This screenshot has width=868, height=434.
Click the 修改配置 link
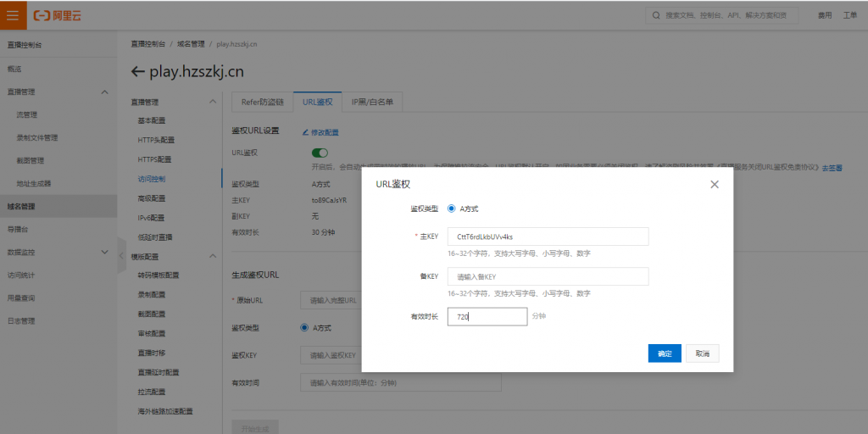click(x=325, y=132)
